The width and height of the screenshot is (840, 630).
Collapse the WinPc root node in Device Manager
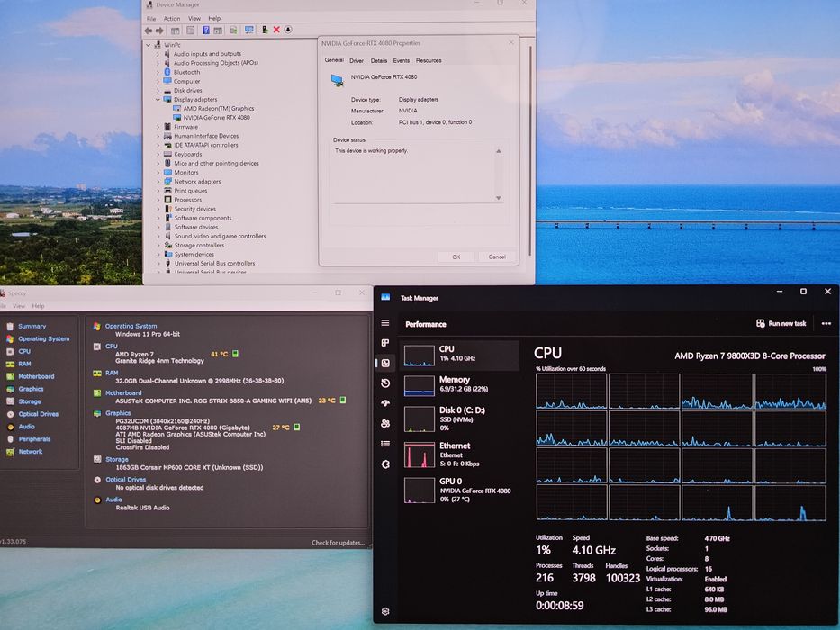[x=149, y=45]
